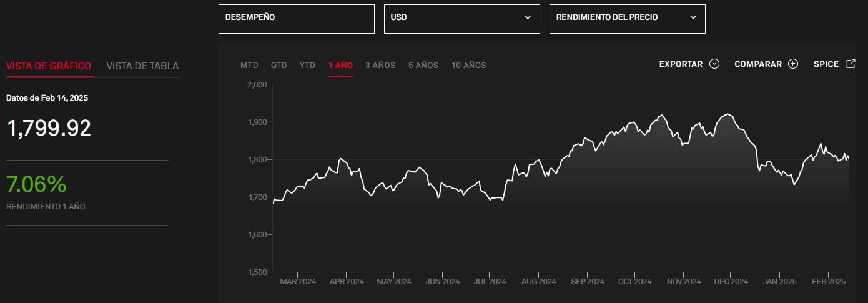Display the 10 Años range
Screen dimensions: 868x303
coord(468,65)
